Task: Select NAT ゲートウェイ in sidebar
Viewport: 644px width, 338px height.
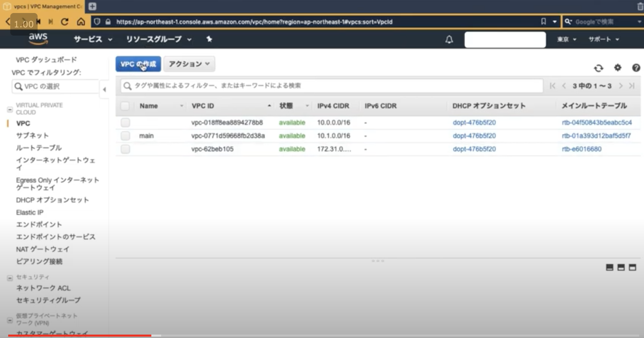Action: (x=42, y=249)
